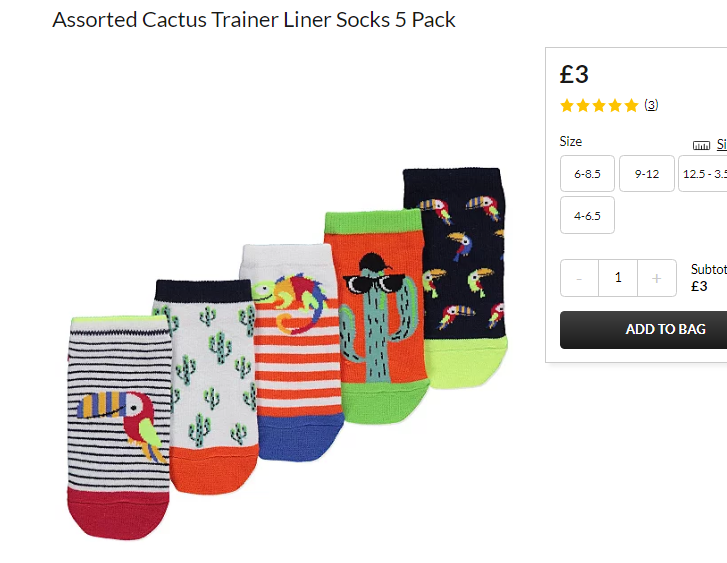The height and width of the screenshot is (563, 727).
Task: Click the striped toucan sock image
Action: tap(119, 428)
